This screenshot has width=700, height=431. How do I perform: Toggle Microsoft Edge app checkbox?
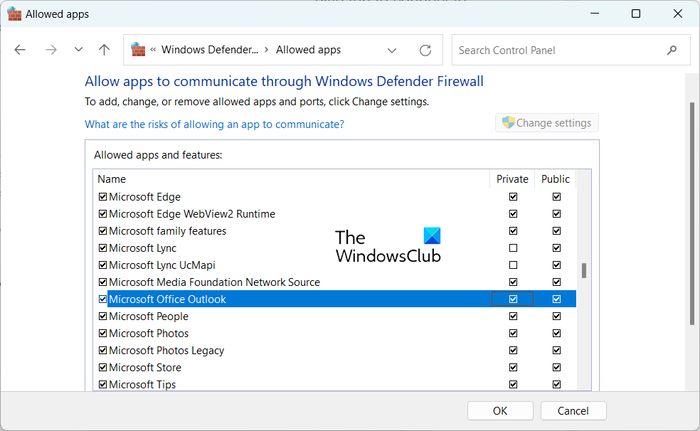[103, 197]
